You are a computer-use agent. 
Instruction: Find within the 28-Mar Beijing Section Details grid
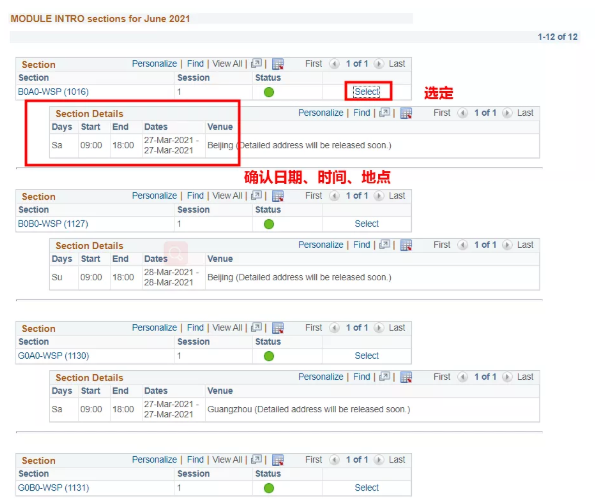click(x=362, y=245)
